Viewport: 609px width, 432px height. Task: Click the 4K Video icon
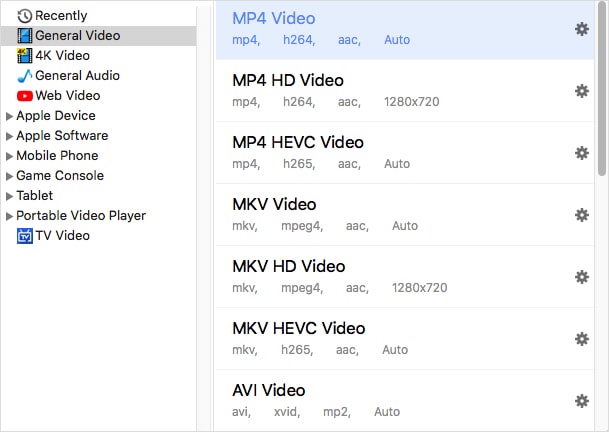25,56
